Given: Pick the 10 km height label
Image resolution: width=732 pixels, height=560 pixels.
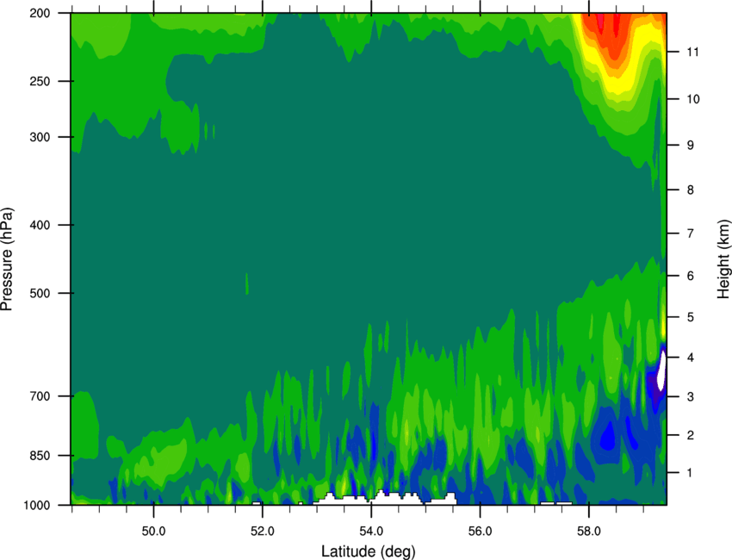Looking at the screenshot, I should 692,99.
